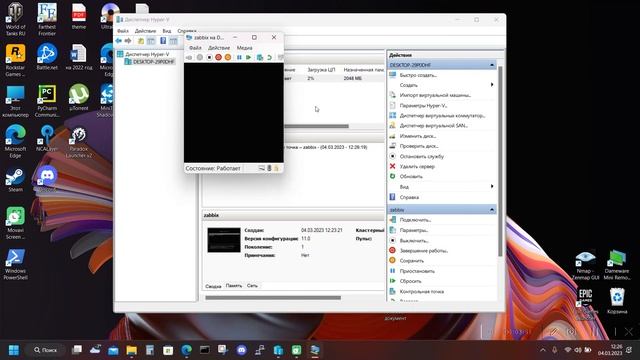Viewport: 640px width, 360px height.
Task: Click Остановить службу action
Action: pos(422,156)
